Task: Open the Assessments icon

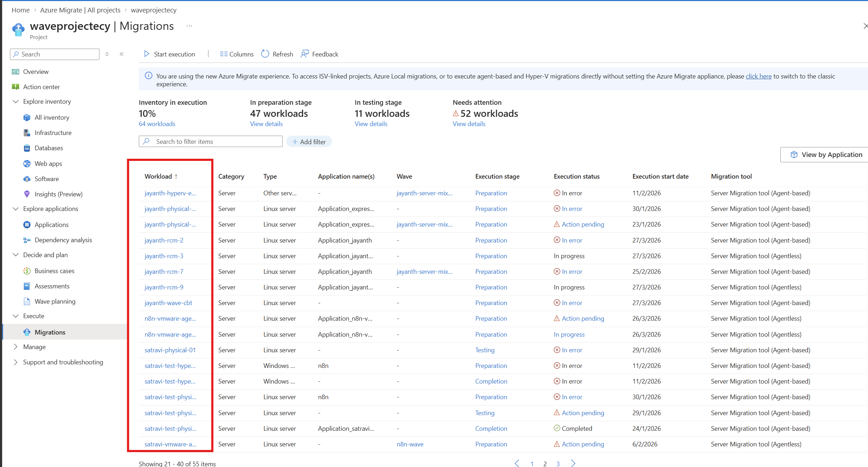Action: pyautogui.click(x=27, y=286)
